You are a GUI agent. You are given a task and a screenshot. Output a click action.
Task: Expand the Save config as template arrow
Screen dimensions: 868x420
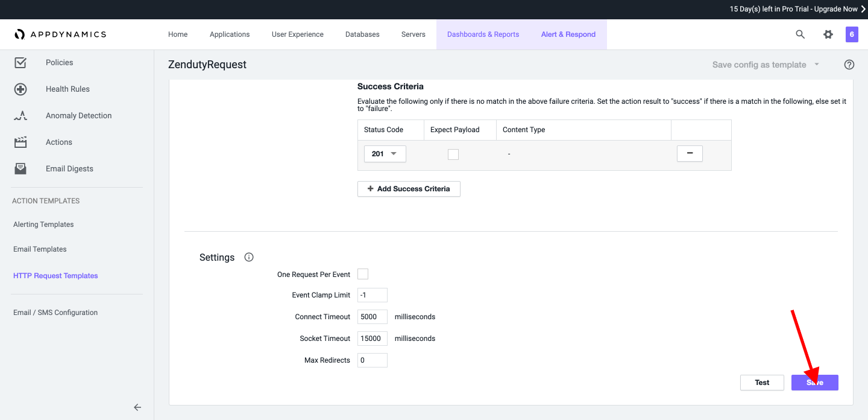coord(817,65)
